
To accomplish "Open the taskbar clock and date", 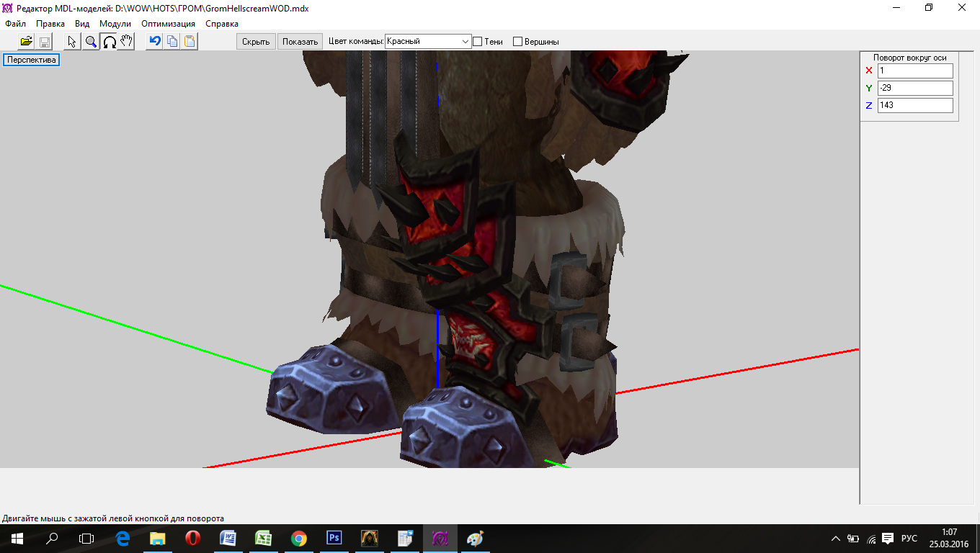I will (948, 539).
